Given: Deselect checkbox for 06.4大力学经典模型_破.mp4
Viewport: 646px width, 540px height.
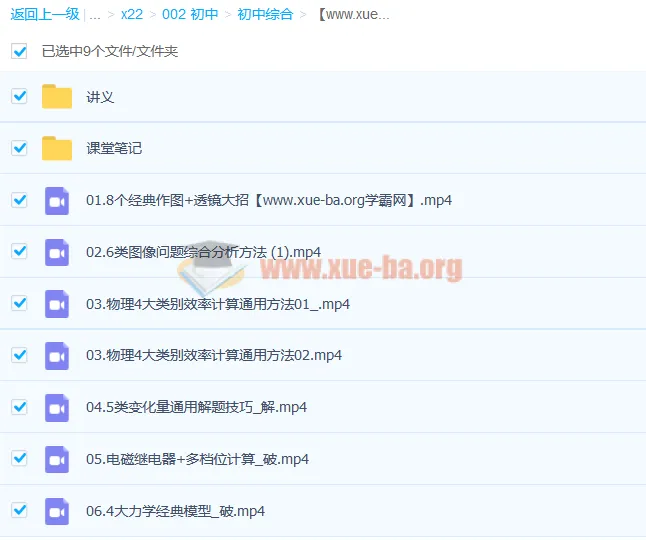Looking at the screenshot, I should (x=19, y=511).
